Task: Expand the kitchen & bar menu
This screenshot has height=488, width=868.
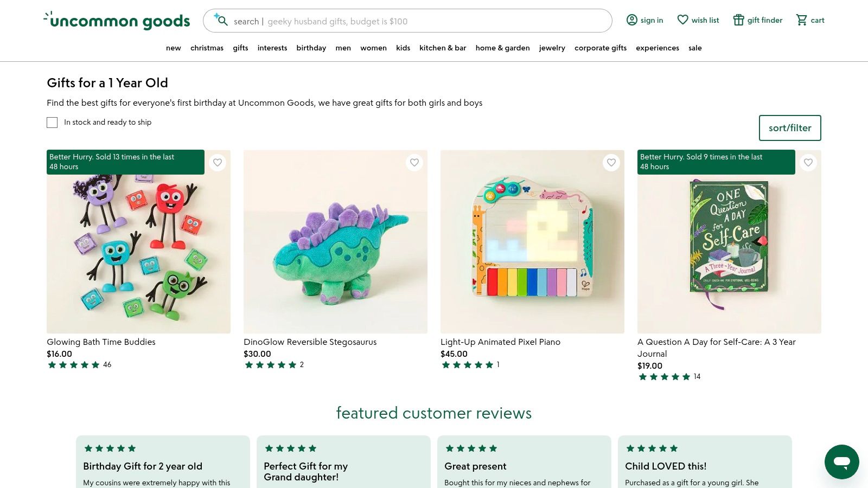Action: click(x=443, y=48)
